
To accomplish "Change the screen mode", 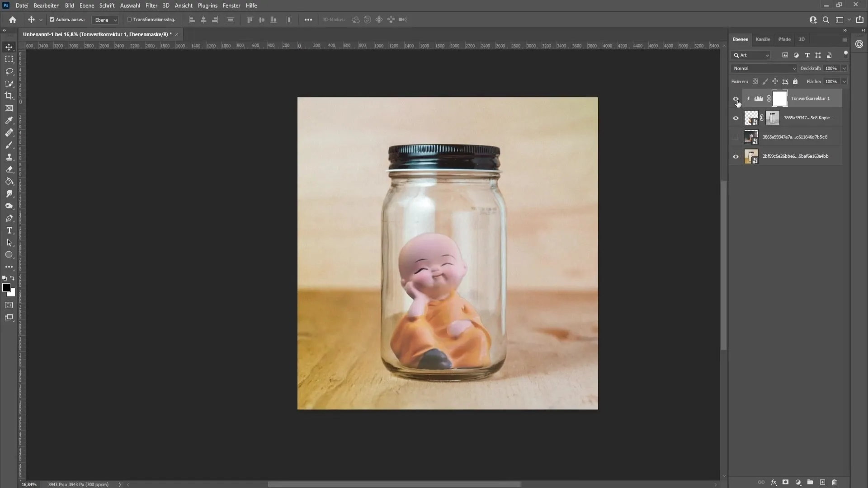I will coord(9,318).
